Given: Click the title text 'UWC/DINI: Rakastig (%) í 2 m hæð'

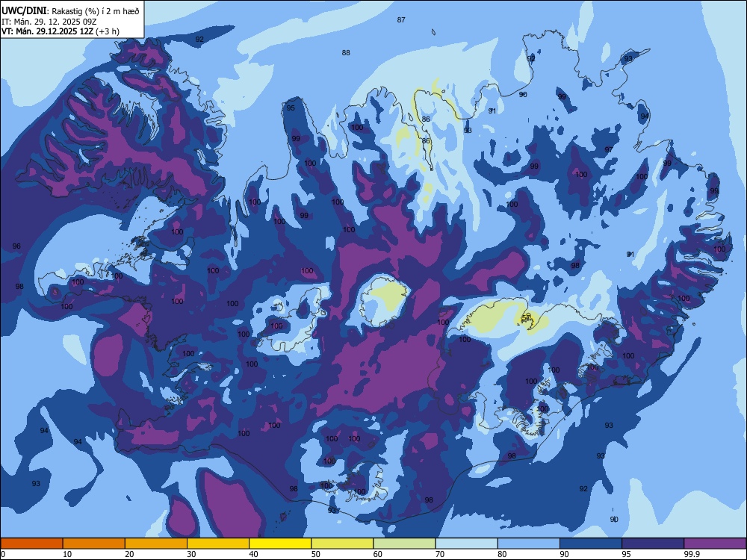Looking at the screenshot, I should [70, 11].
